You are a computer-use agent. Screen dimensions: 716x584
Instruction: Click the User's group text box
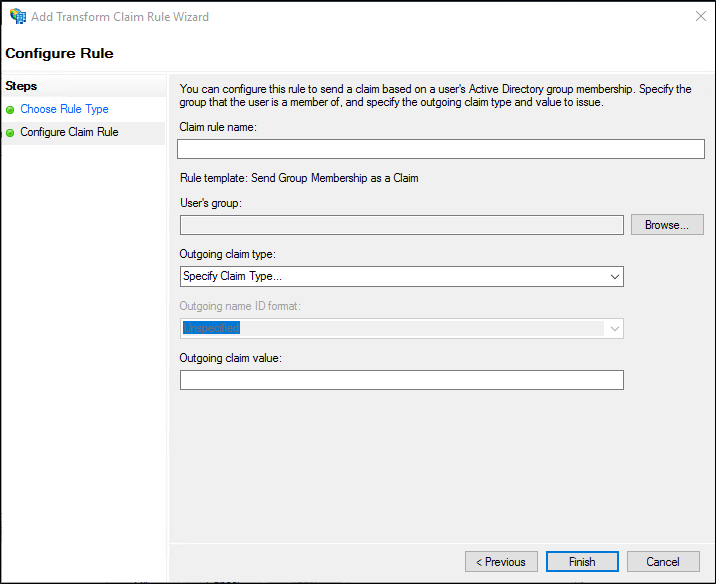click(402, 225)
